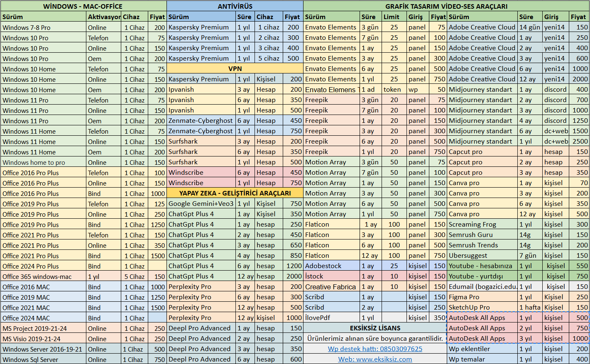This screenshot has width=590, height=364.
Task: Click the 1000 price for Perplexity Pro kişisel
Action: [x=294, y=318]
